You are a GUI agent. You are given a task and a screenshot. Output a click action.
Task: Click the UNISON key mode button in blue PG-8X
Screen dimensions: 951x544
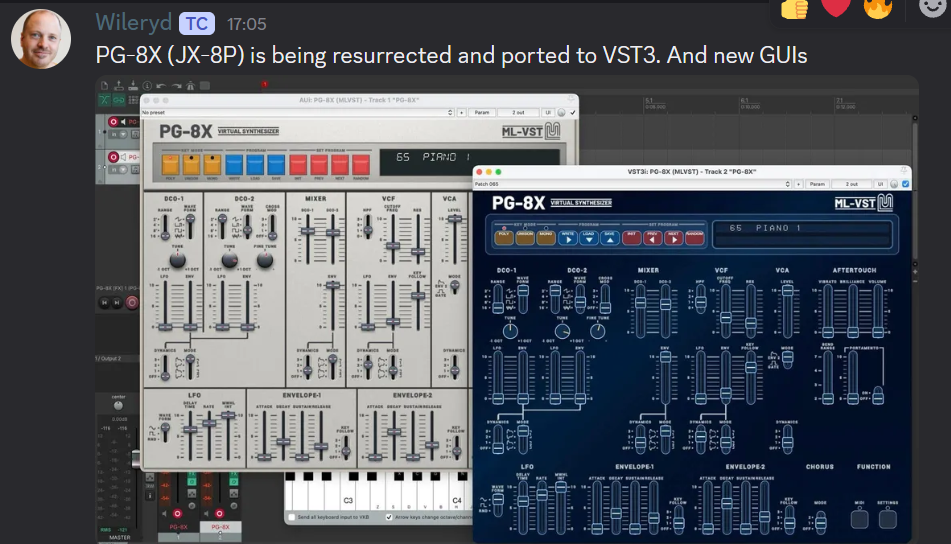[525, 238]
